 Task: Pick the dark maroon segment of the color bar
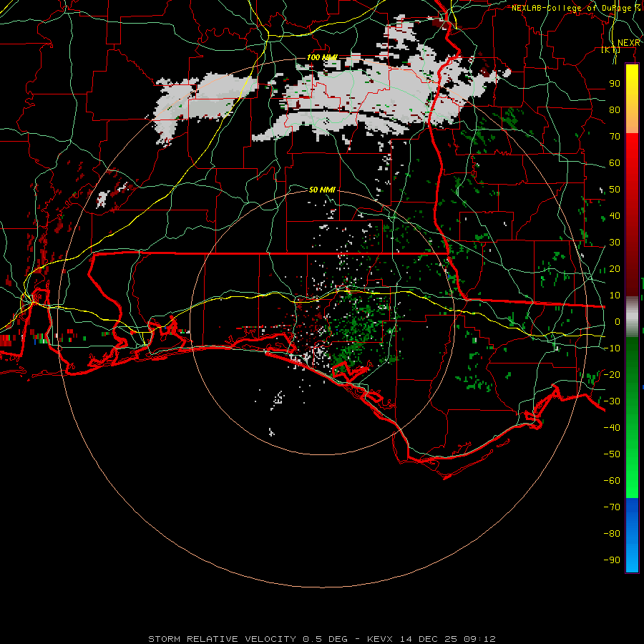tap(632, 275)
